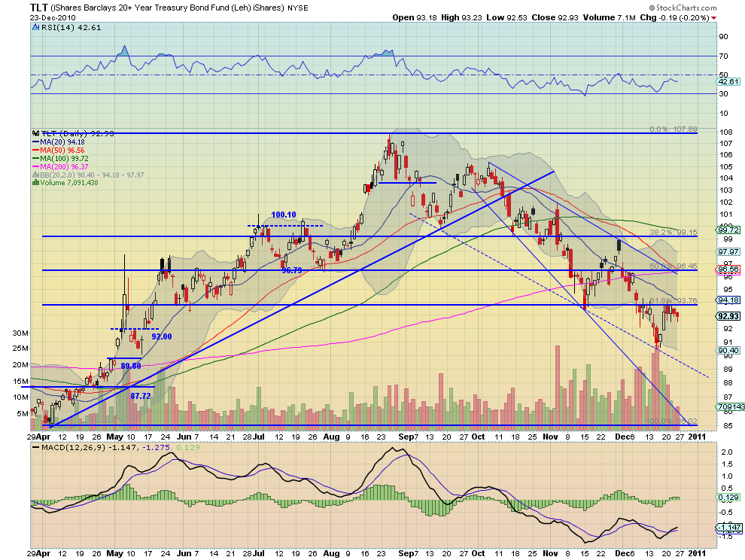The height and width of the screenshot is (560, 745).
Task: Click the 61.8%: 93.76 Fibonacci label
Action: coord(674,300)
